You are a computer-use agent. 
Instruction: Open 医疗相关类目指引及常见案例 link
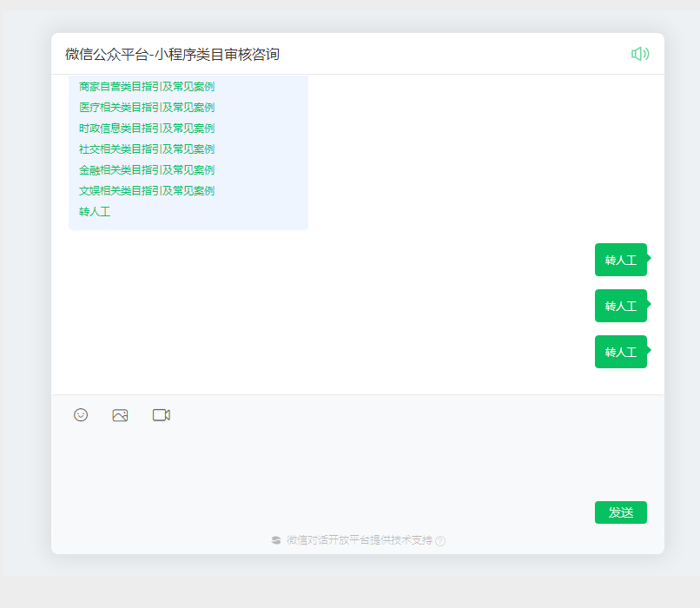[147, 108]
